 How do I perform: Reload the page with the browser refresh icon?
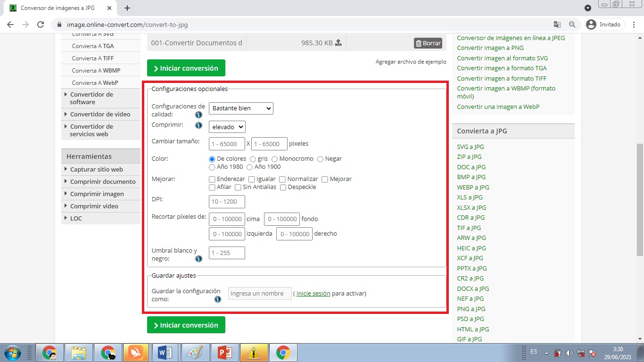[x=41, y=25]
